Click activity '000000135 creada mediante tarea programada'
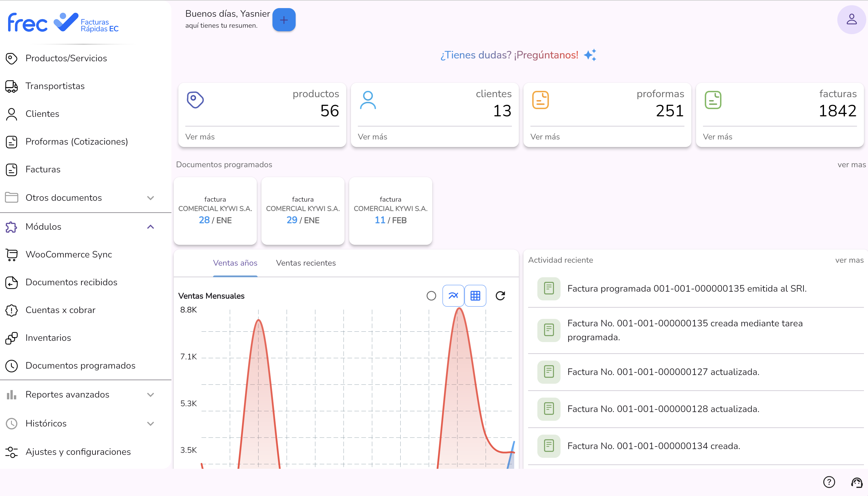Viewport: 868px width, 496px height. click(x=695, y=330)
